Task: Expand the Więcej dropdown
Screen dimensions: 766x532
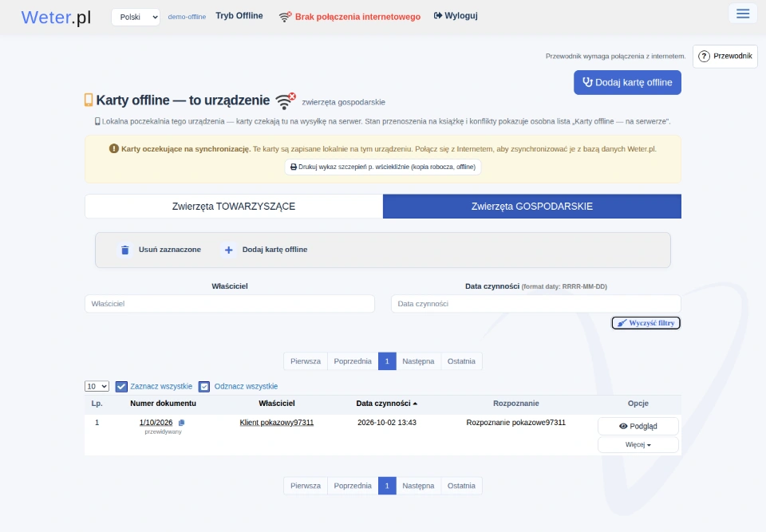Action: [x=638, y=444]
